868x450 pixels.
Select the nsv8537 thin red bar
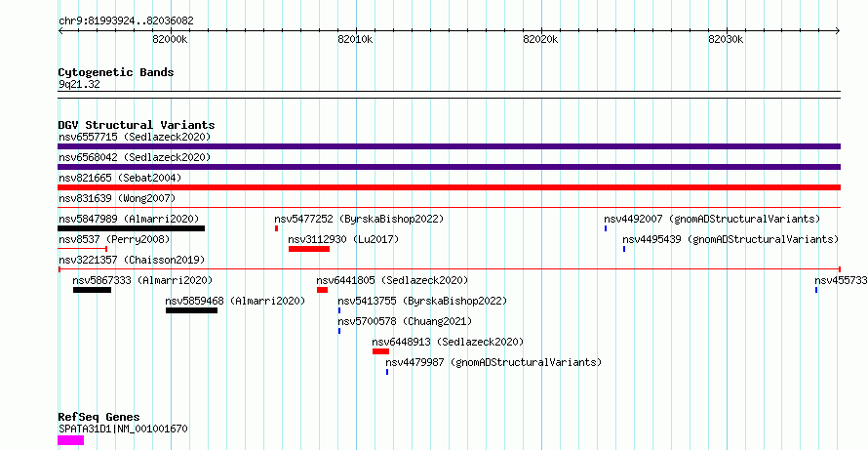[x=83, y=249]
